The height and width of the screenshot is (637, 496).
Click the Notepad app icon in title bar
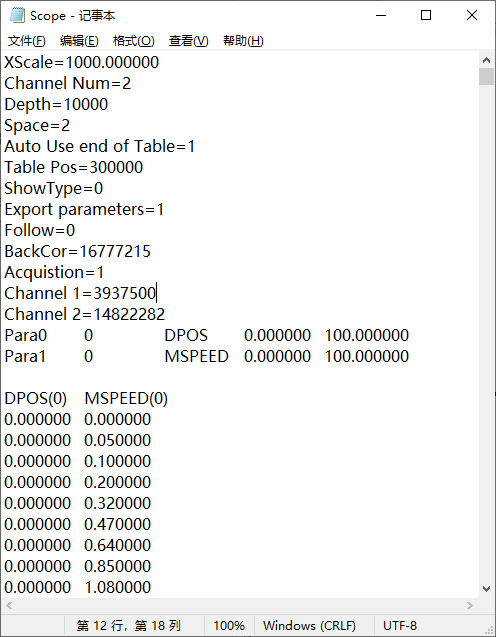(x=17, y=15)
